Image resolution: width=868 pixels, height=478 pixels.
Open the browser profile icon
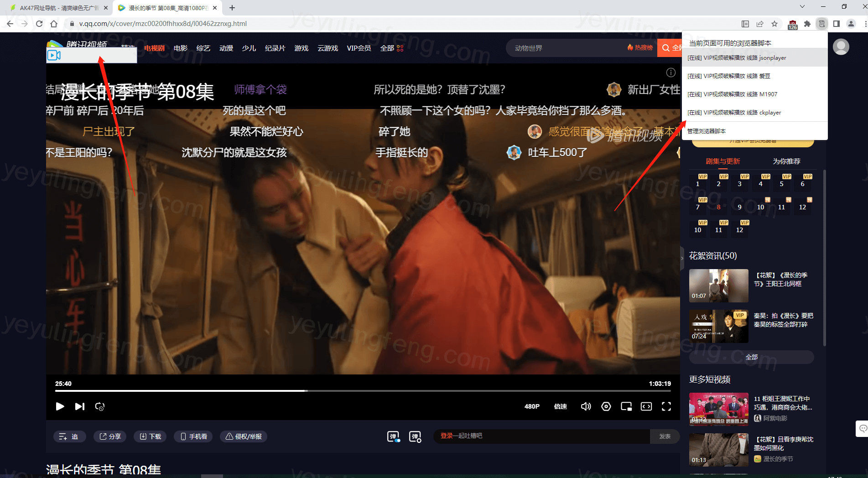[x=851, y=24]
